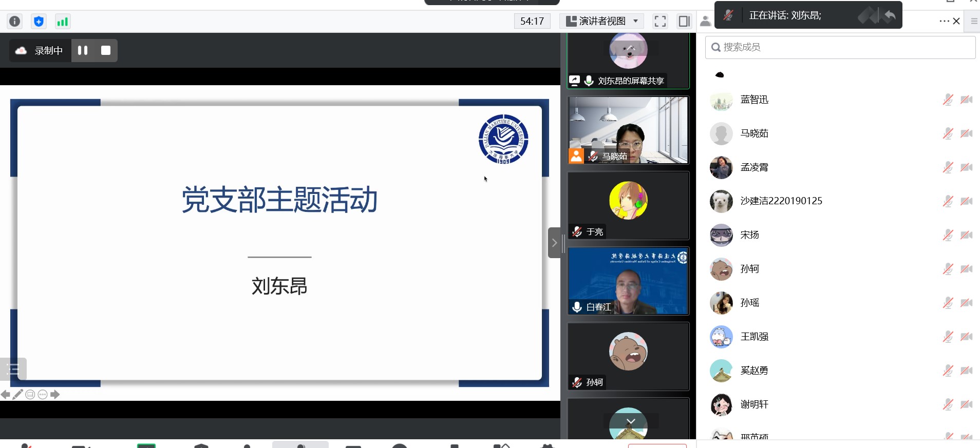The height and width of the screenshot is (448, 980).
Task: Select member 沙建洁2220190125 in list
Action: click(x=781, y=201)
